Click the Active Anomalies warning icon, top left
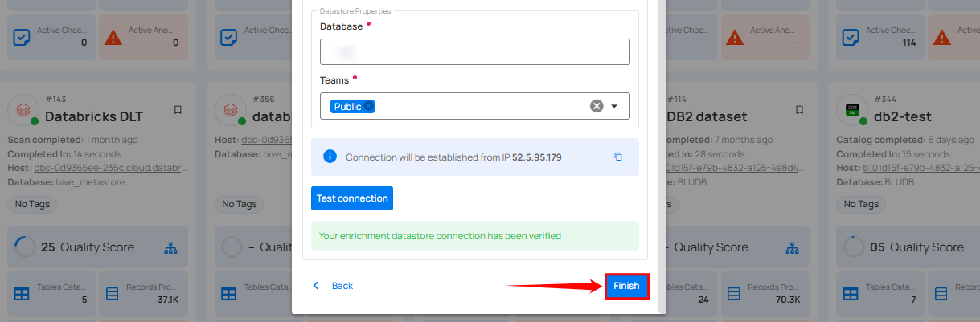This screenshot has height=322, width=980. tap(113, 37)
